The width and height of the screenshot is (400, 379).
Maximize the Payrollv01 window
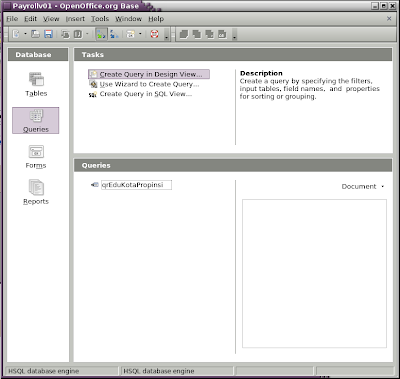pos(384,6)
